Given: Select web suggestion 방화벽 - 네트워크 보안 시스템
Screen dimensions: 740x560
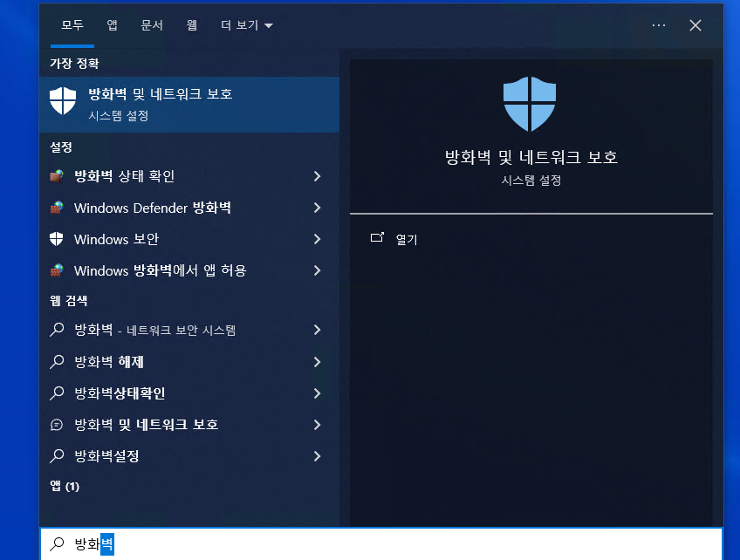Looking at the screenshot, I should pyautogui.click(x=189, y=330).
